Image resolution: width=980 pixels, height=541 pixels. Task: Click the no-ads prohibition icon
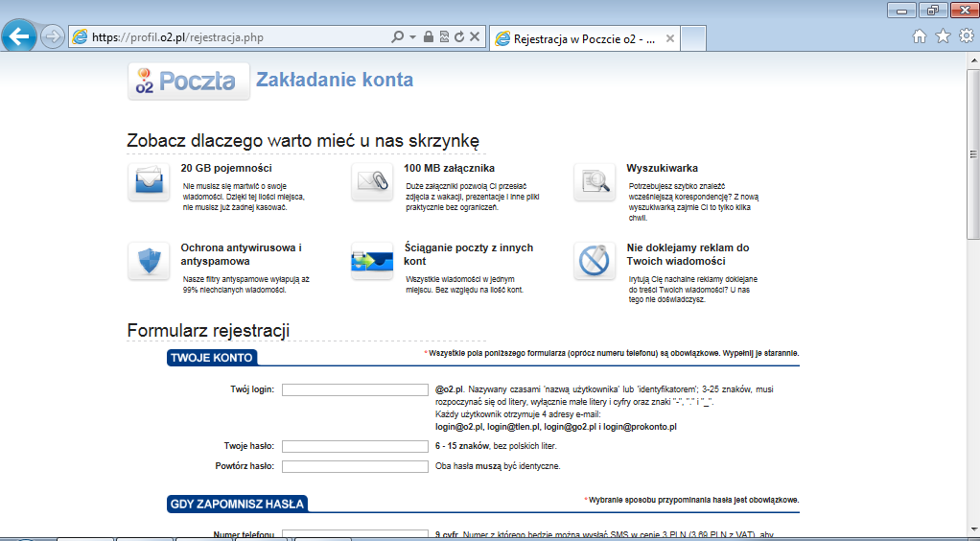[x=595, y=261]
